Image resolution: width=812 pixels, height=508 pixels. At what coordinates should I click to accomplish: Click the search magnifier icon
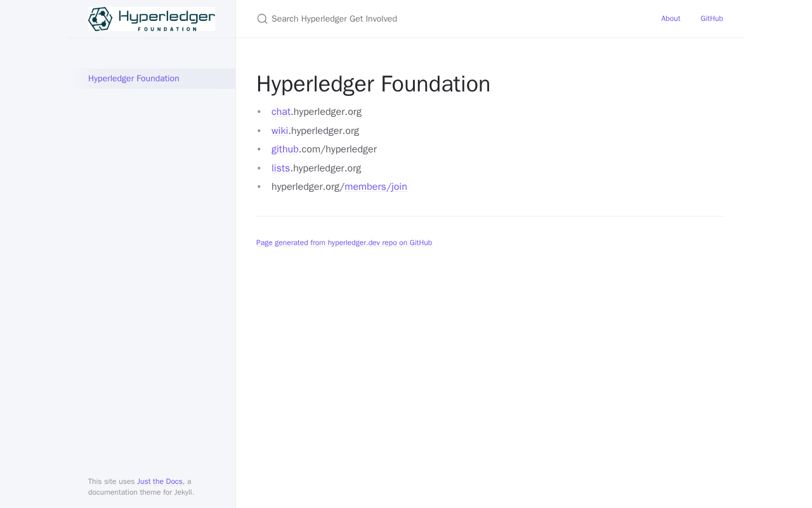[x=262, y=19]
